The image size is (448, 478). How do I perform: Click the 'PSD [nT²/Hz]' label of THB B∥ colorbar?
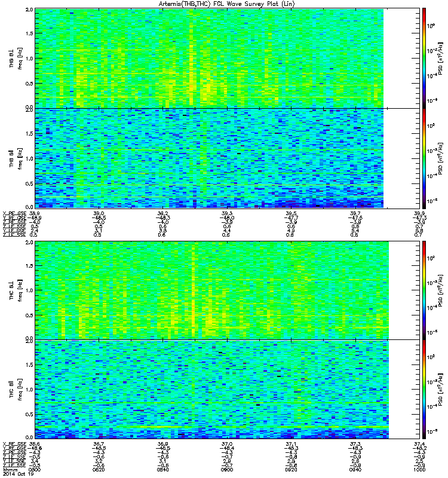point(440,158)
